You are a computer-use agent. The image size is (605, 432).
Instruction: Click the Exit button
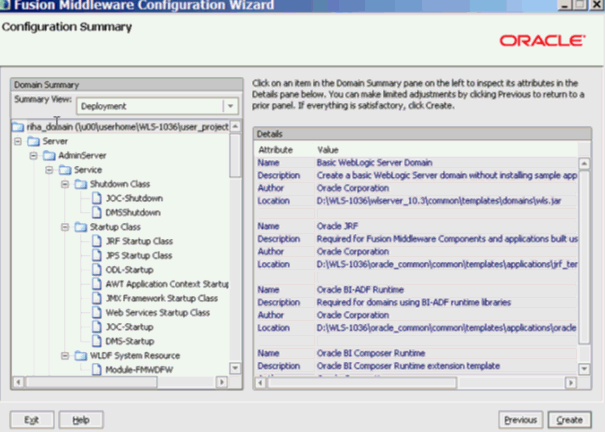point(32,420)
